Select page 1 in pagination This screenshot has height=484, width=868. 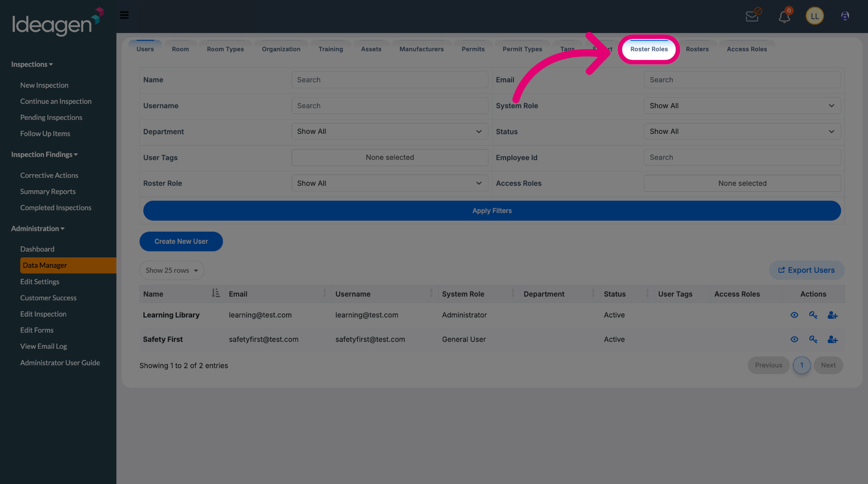click(802, 365)
